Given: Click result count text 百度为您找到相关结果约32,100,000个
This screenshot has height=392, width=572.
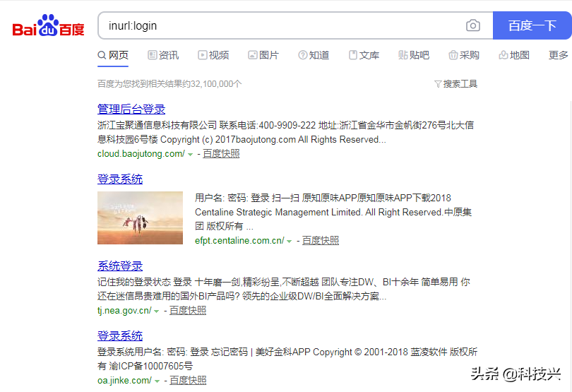Looking at the screenshot, I should click(x=169, y=84).
